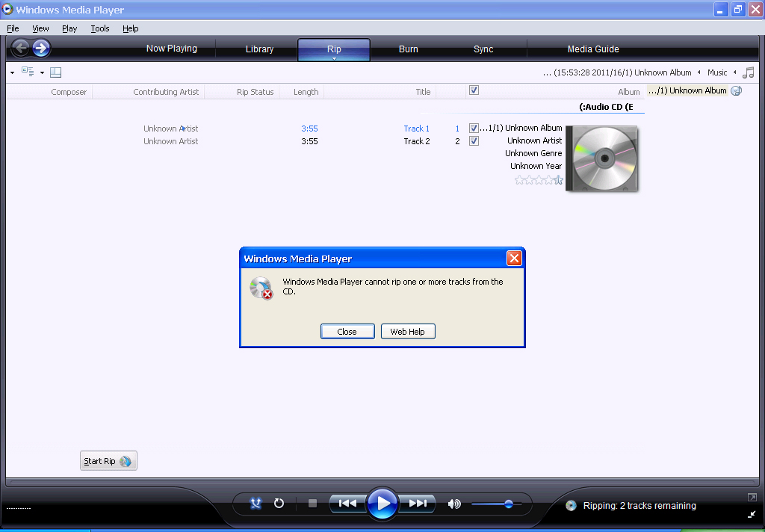Sort by the Composer column header

pyautogui.click(x=69, y=92)
